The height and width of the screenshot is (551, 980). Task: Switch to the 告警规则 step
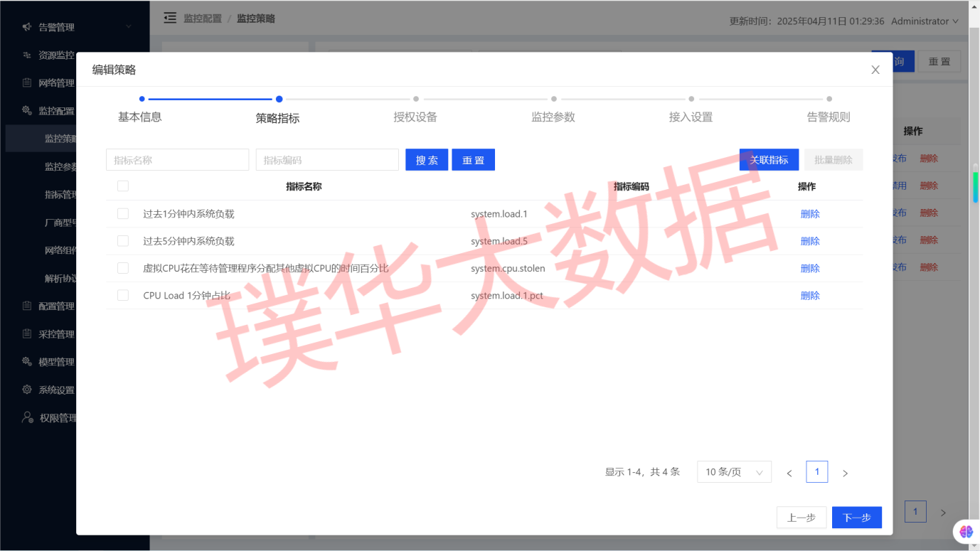tap(828, 117)
